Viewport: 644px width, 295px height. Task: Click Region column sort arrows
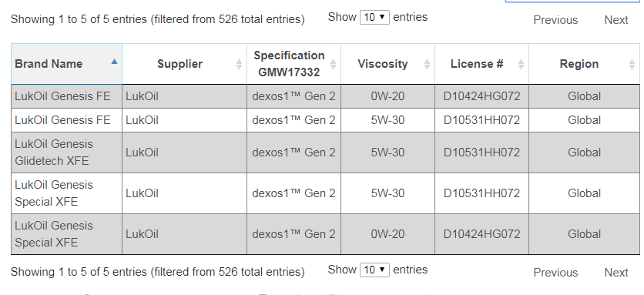click(632, 64)
